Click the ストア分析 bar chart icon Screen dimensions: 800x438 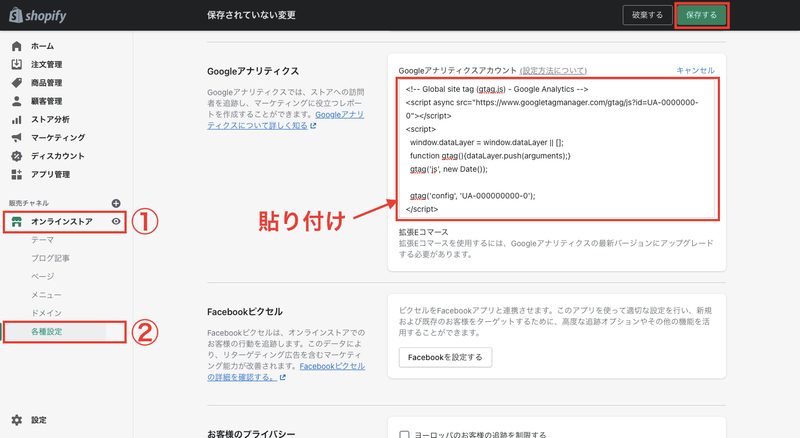(x=17, y=119)
